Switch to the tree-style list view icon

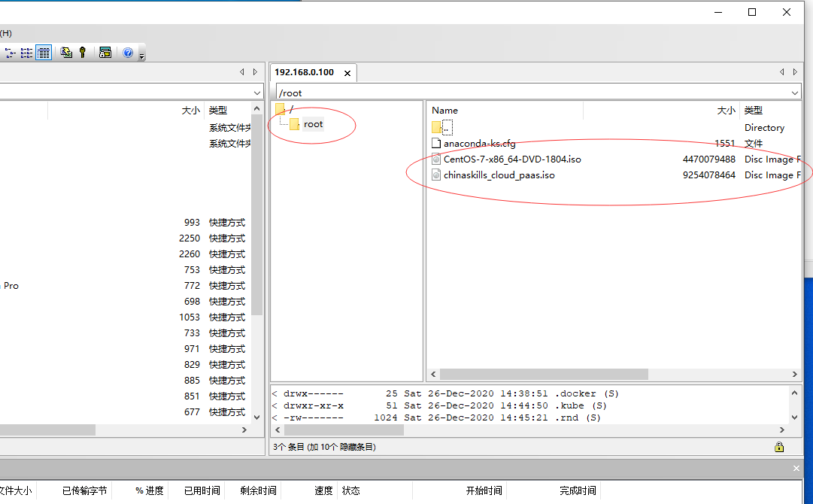coord(11,53)
